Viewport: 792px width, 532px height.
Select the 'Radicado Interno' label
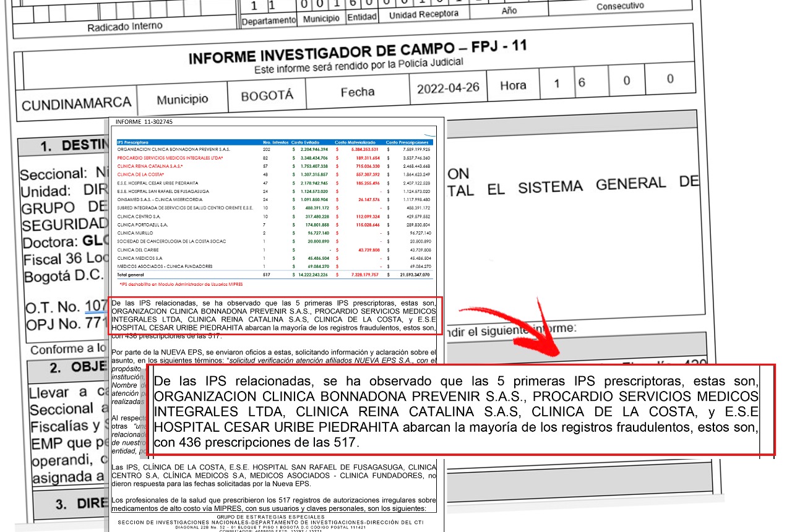[125, 27]
